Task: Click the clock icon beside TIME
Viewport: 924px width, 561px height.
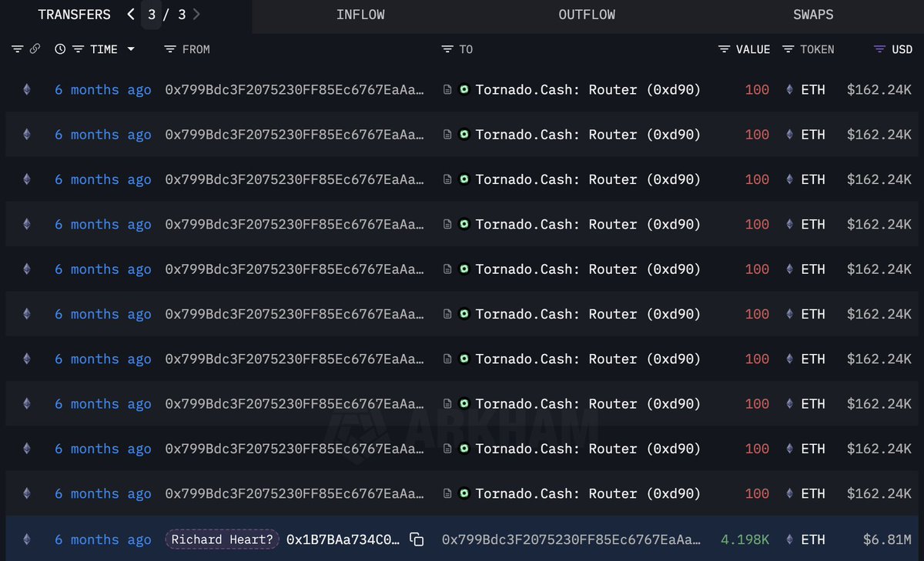Action: click(60, 49)
